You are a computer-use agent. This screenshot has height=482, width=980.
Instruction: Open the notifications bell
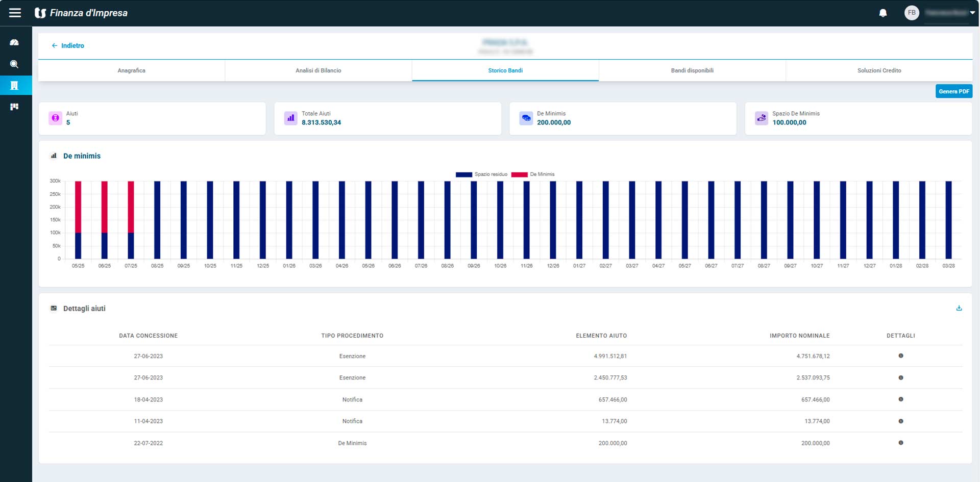tap(883, 13)
